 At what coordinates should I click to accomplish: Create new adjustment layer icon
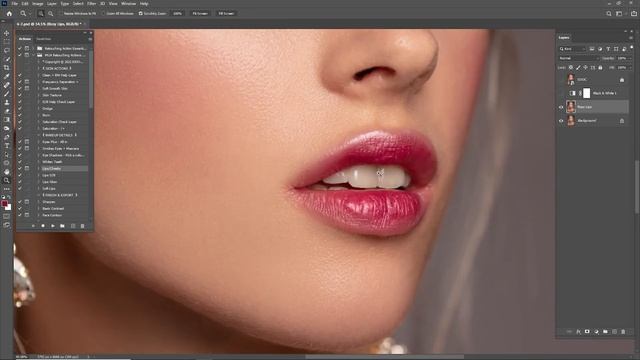(x=596, y=332)
